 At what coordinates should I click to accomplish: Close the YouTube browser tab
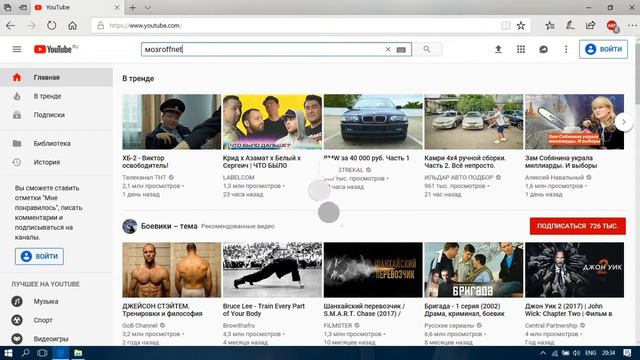coord(117,7)
